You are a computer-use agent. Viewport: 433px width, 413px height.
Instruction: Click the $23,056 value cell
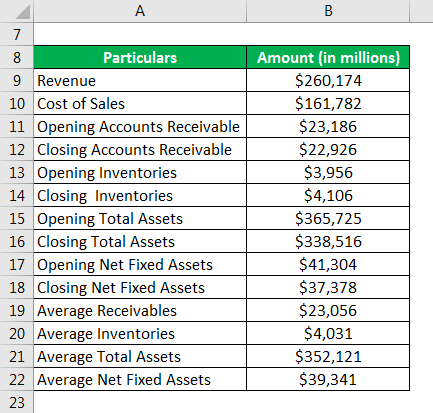click(x=328, y=310)
